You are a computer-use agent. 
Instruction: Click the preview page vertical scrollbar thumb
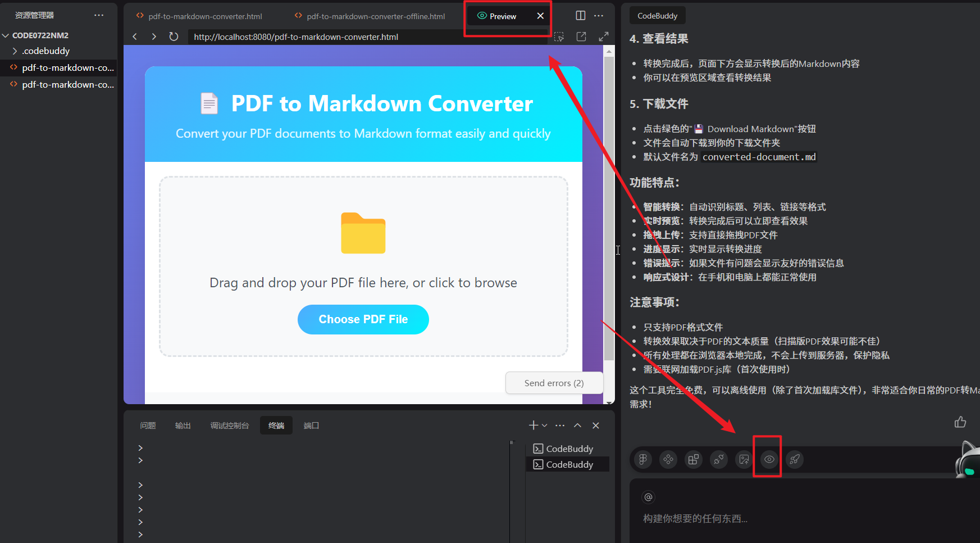click(609, 208)
